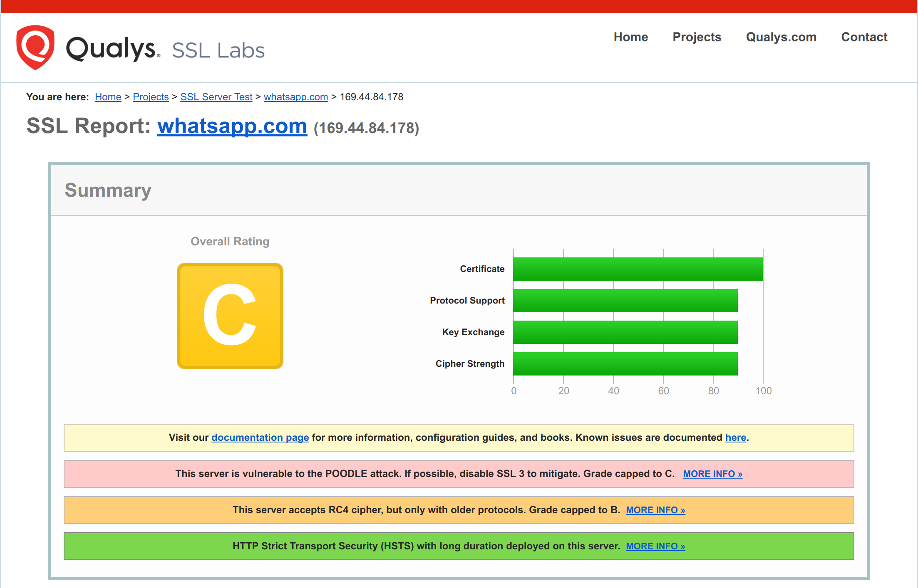918x588 pixels.
Task: Open the Home navigation menu item
Action: (630, 37)
